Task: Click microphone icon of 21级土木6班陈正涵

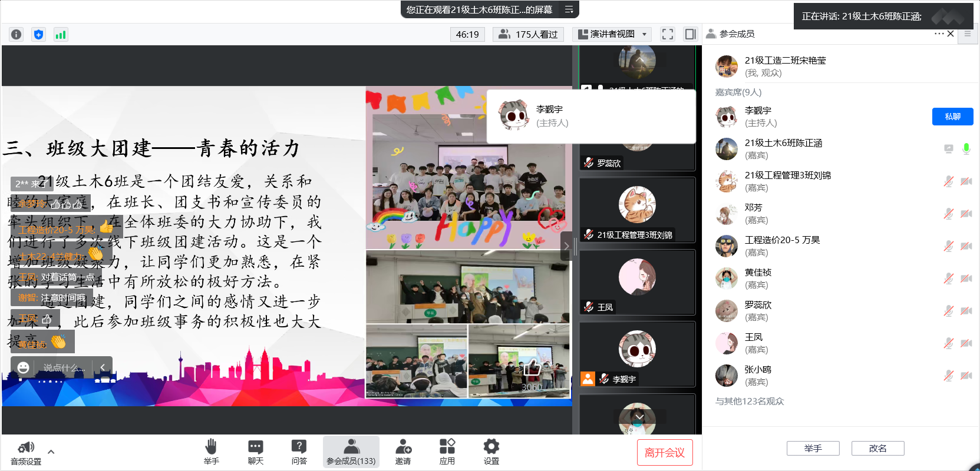Action: (x=966, y=149)
